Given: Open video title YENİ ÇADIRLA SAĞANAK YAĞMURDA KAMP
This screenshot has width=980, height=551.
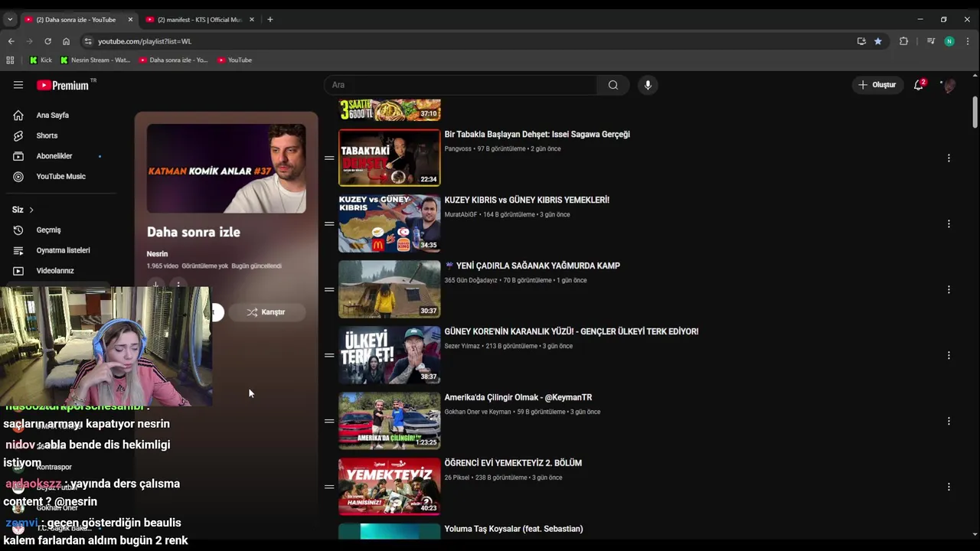Looking at the screenshot, I should point(532,266).
